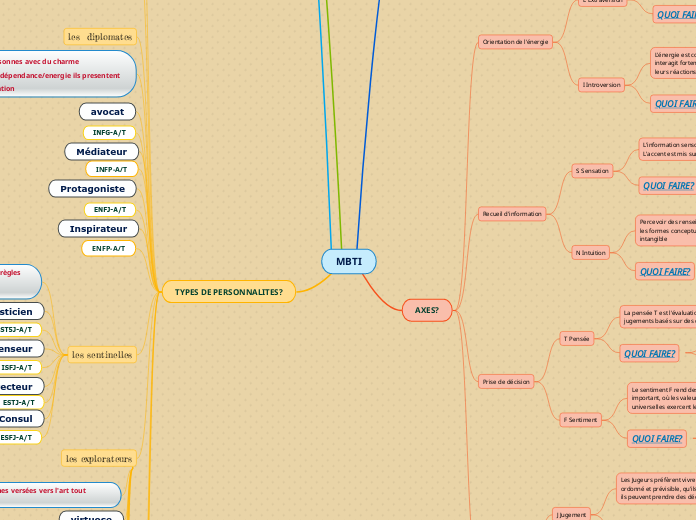Open the QUOI FAIRE? link under T Pensée
This screenshot has width=696, height=520.
click(649, 353)
